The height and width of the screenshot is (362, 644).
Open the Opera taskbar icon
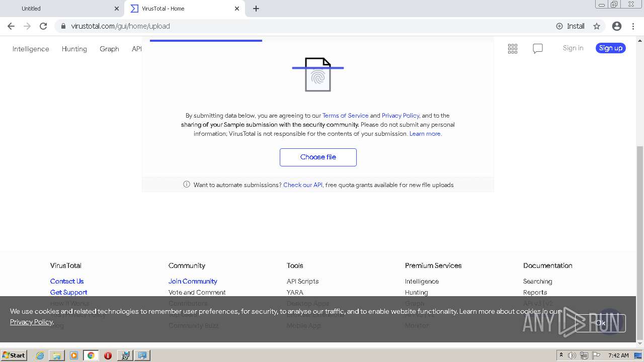coord(108,355)
